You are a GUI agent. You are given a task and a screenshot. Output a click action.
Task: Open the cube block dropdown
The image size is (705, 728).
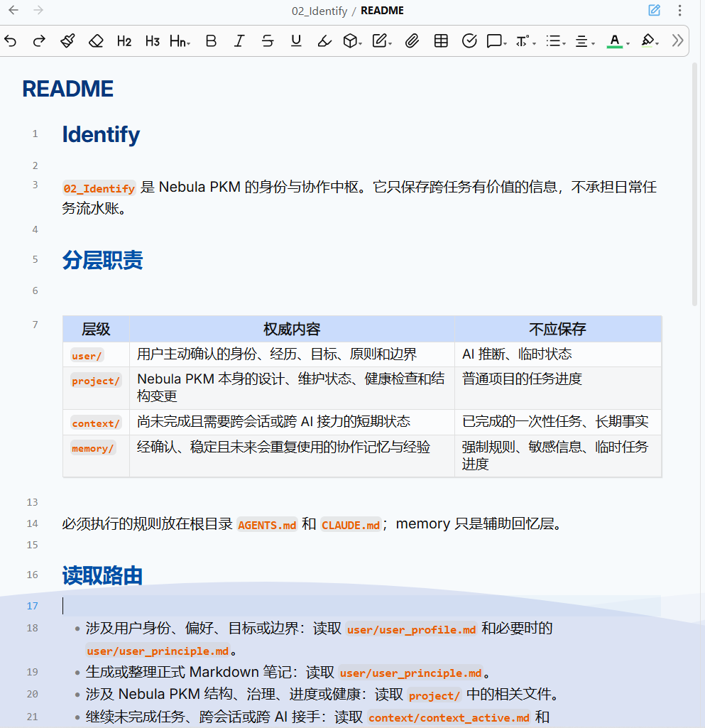[x=352, y=41]
